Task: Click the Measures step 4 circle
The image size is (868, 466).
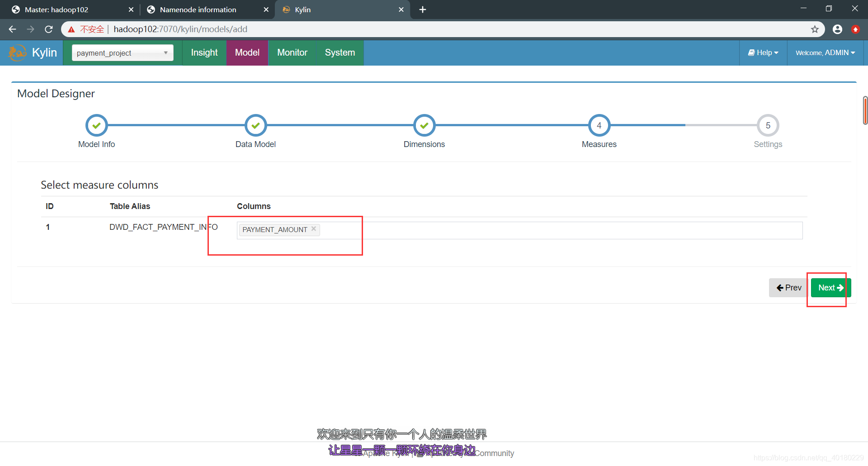Action: [x=599, y=125]
